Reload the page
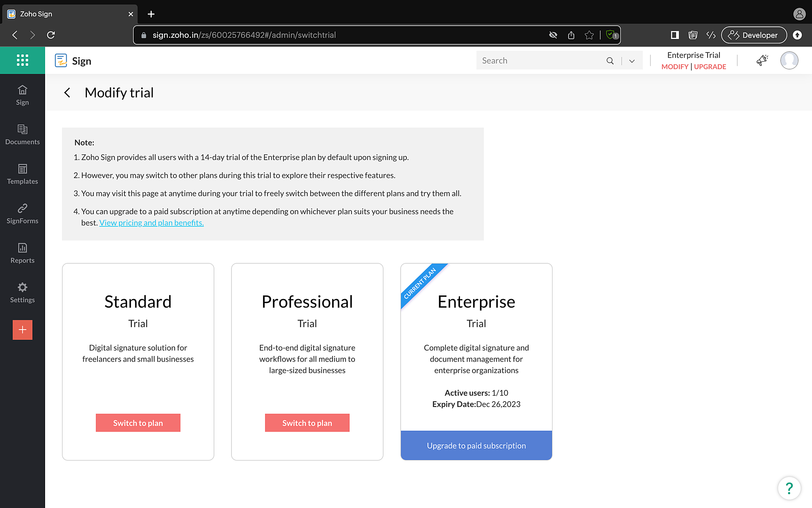 tap(51, 35)
